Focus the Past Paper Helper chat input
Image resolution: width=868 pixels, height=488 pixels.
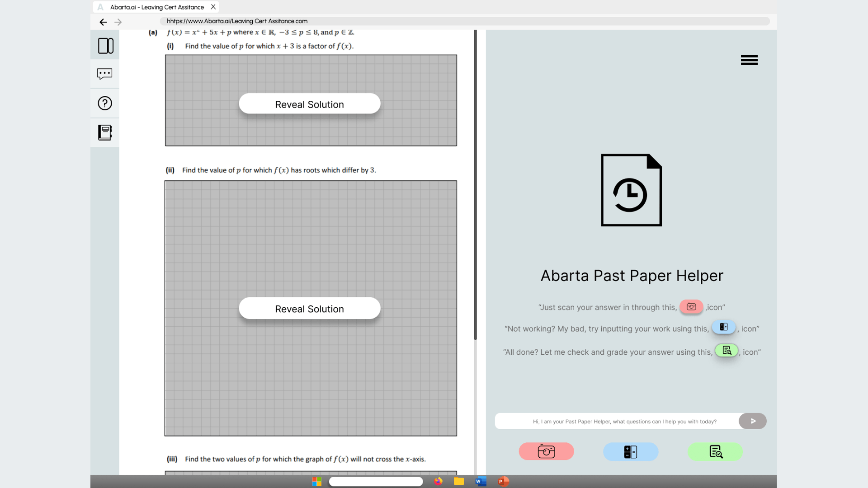(x=617, y=421)
